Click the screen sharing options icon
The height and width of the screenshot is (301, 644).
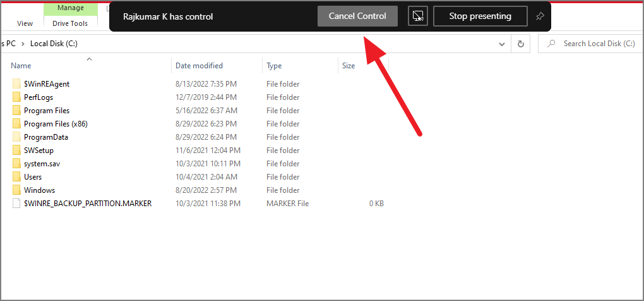[x=418, y=16]
